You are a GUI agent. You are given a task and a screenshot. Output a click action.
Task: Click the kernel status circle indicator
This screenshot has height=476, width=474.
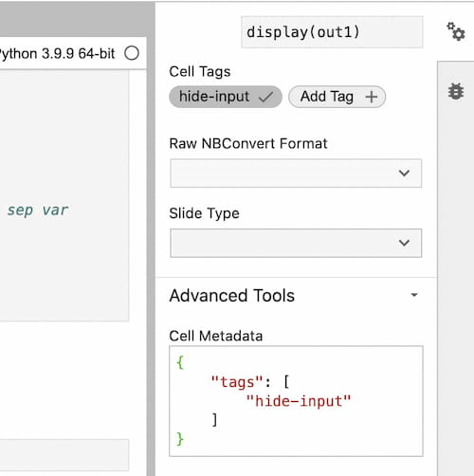(132, 53)
